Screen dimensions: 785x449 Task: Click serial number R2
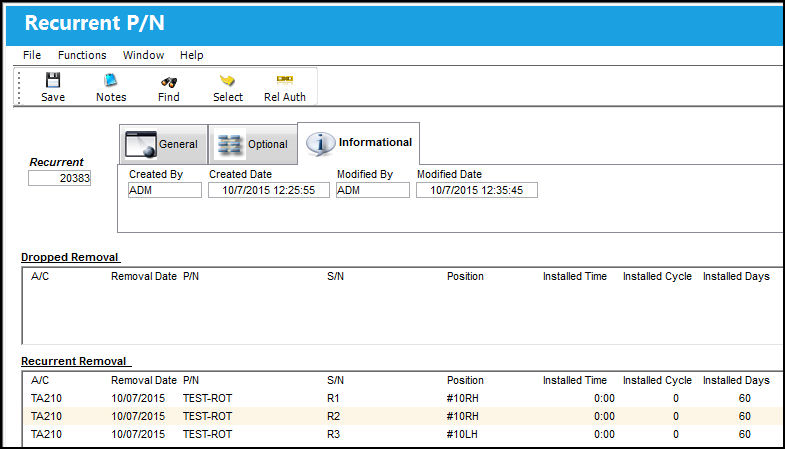(333, 416)
